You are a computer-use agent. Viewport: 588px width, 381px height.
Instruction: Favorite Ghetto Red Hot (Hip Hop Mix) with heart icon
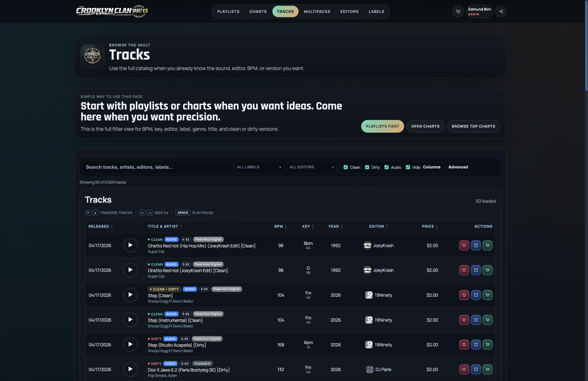click(x=464, y=245)
